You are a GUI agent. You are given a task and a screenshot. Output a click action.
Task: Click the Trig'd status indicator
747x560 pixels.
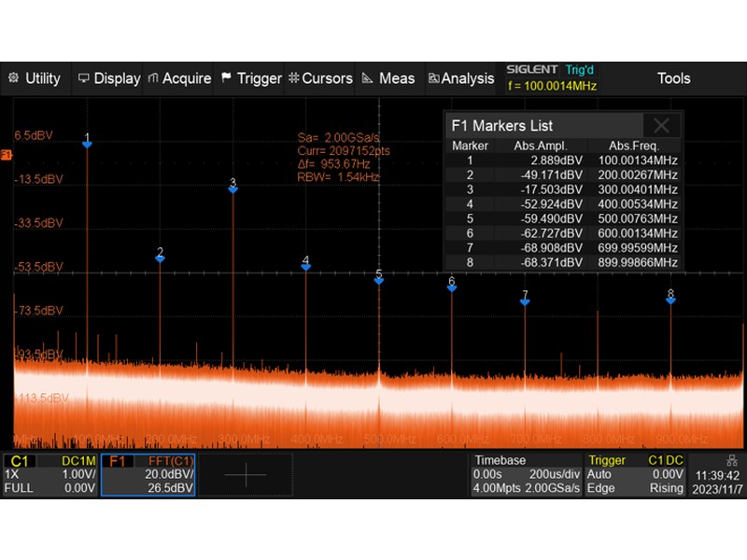pos(580,69)
